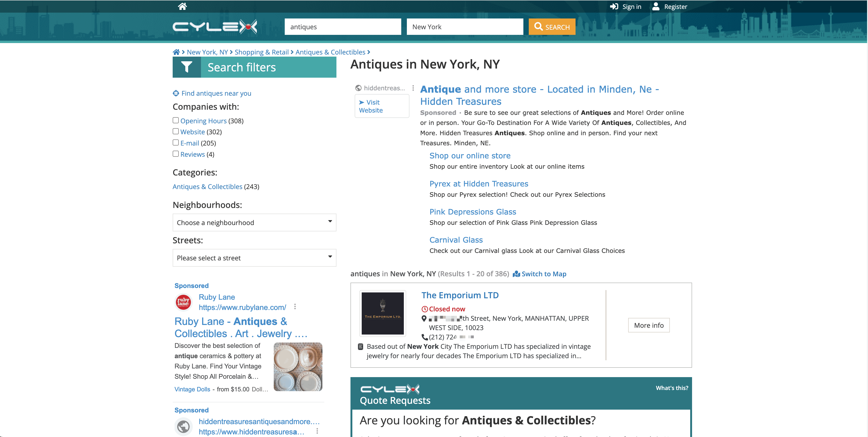
Task: Open the Choose a neighbourhood dropdown
Action: click(x=254, y=222)
